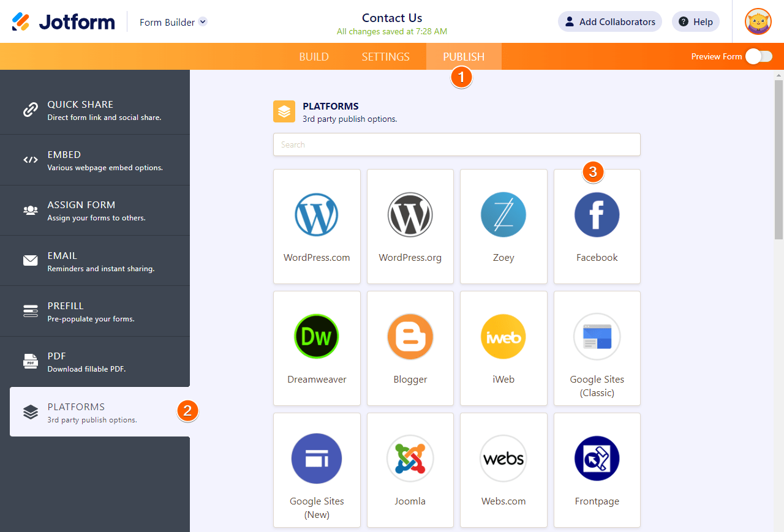The height and width of the screenshot is (532, 784).
Task: Click the Frontpage label text
Action: click(597, 501)
